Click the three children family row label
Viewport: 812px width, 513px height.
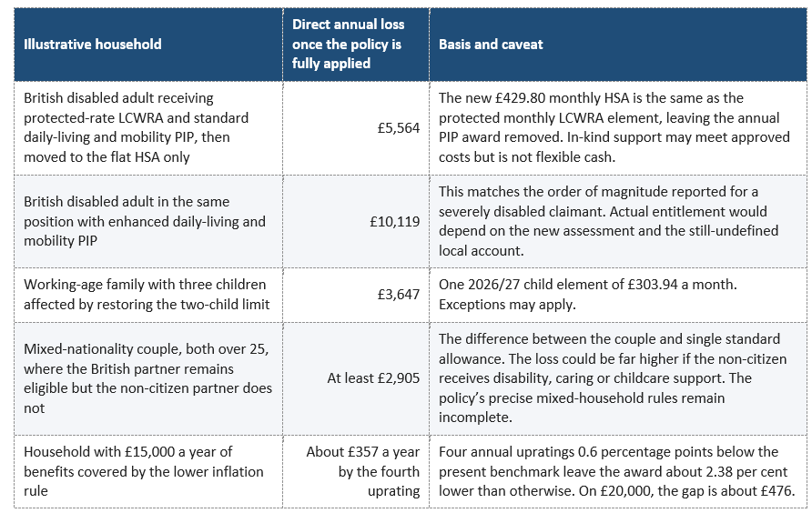pyautogui.click(x=148, y=295)
